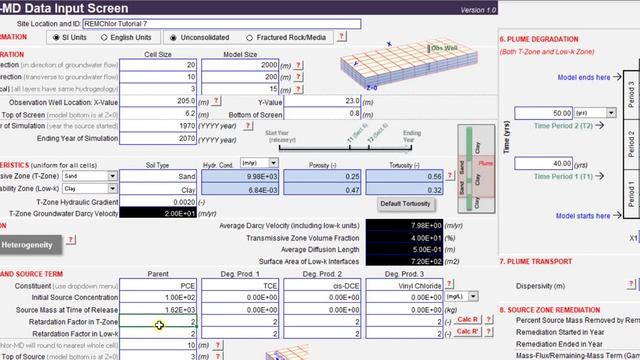Select Fractured Rock/Media option
This screenshot has height=360, width=640.
pos(249,38)
